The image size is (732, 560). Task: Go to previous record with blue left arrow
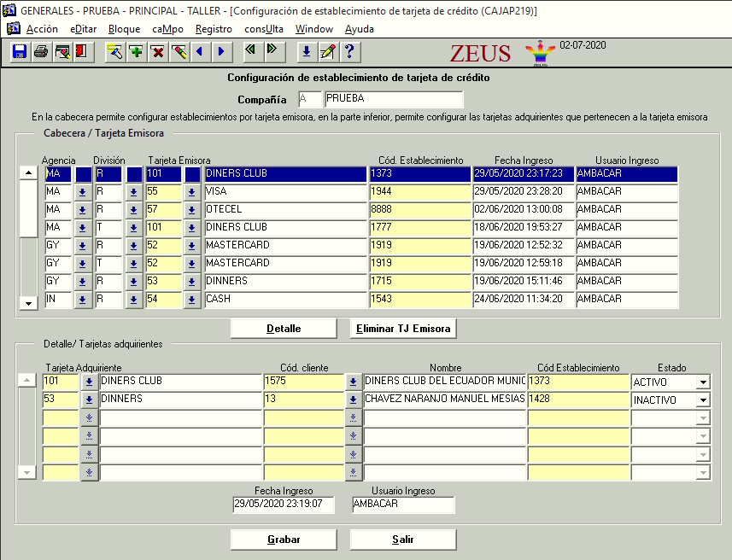[200, 52]
